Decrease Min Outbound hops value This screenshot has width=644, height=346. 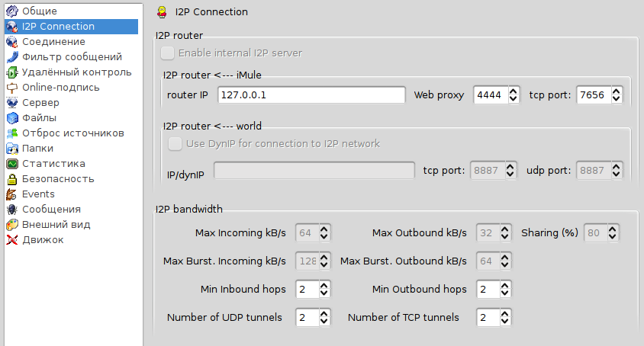(505, 293)
